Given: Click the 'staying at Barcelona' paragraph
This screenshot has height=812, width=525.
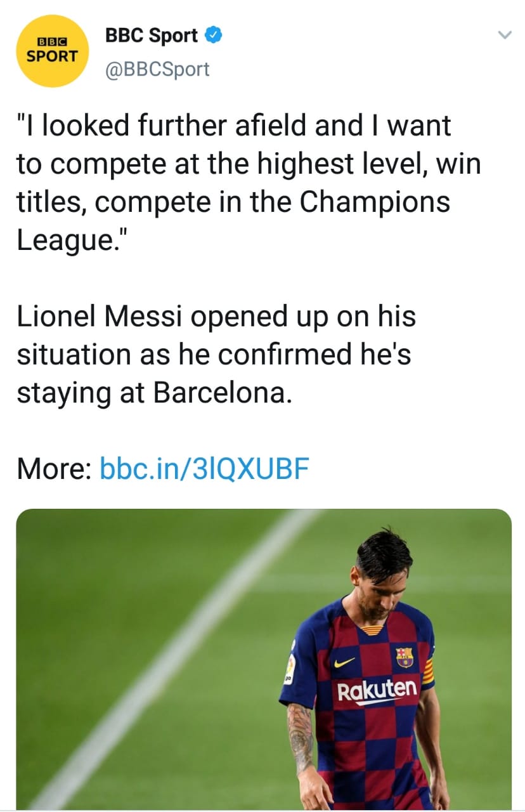Looking at the screenshot, I should pos(216,354).
